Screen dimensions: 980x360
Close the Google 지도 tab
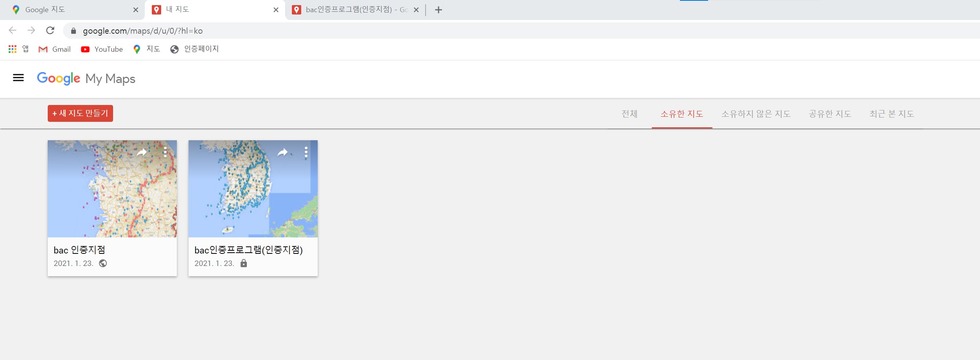(x=136, y=10)
